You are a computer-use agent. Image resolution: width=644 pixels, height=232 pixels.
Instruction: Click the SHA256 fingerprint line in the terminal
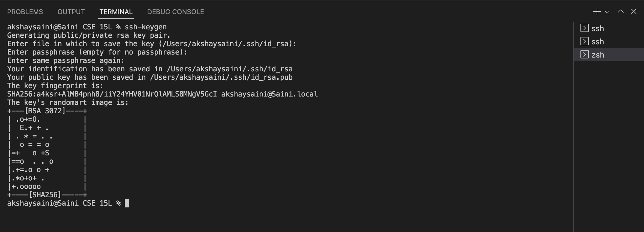click(162, 94)
